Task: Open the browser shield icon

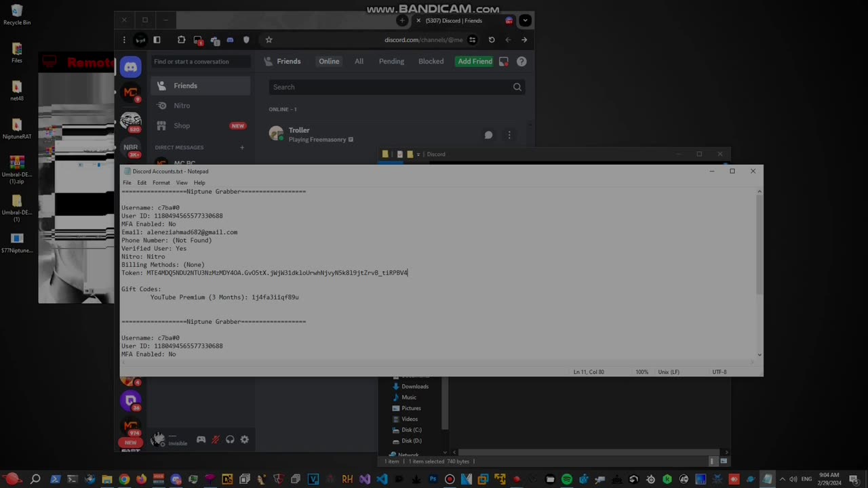Action: pyautogui.click(x=246, y=40)
